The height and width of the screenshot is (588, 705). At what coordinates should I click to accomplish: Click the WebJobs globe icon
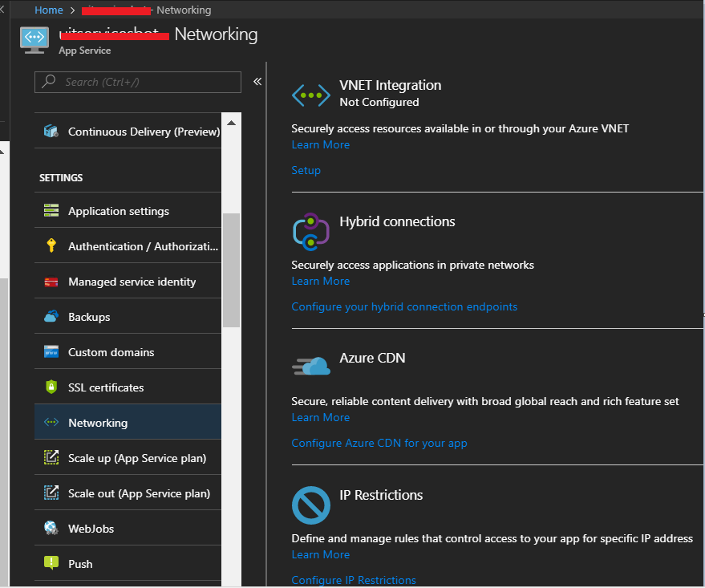pos(51,528)
